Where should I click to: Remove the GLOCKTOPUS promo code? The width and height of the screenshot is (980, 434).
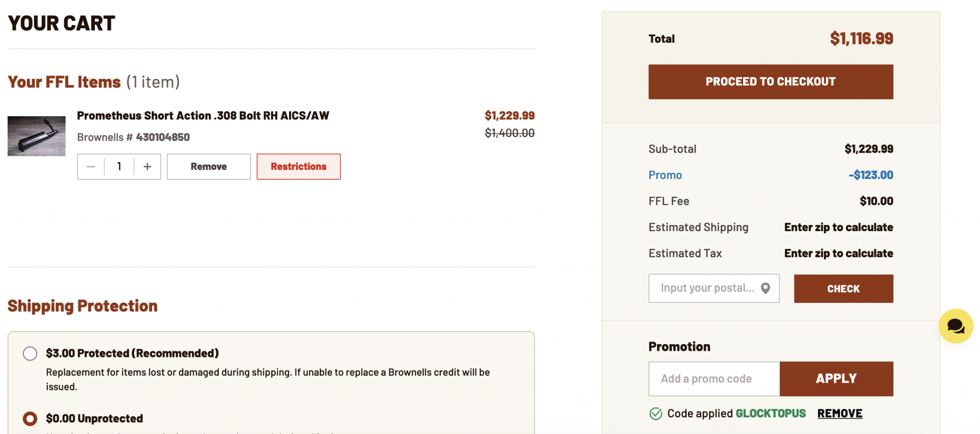(x=840, y=413)
